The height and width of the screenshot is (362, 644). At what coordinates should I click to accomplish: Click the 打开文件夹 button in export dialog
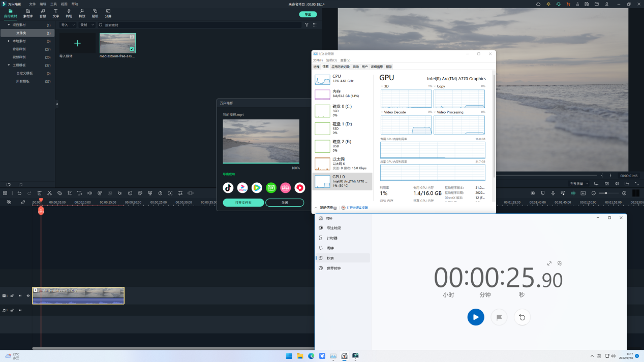coord(243,203)
